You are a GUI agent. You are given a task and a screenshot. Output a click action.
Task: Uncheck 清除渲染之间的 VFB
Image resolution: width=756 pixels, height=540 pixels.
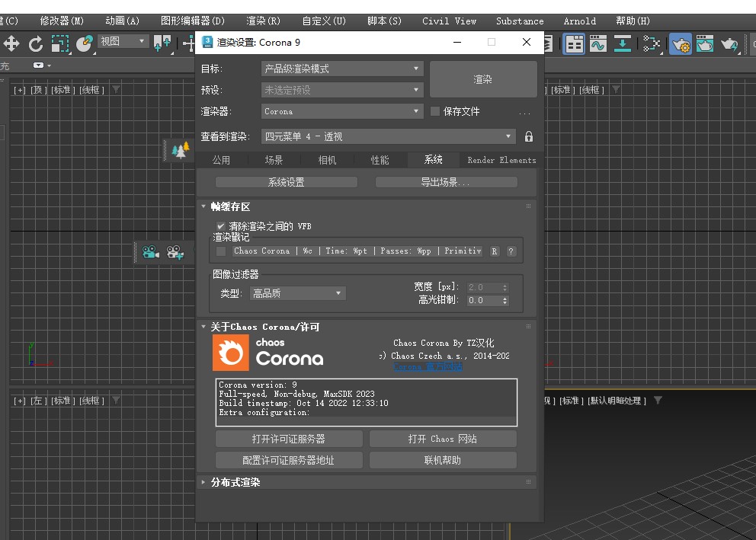click(x=220, y=226)
